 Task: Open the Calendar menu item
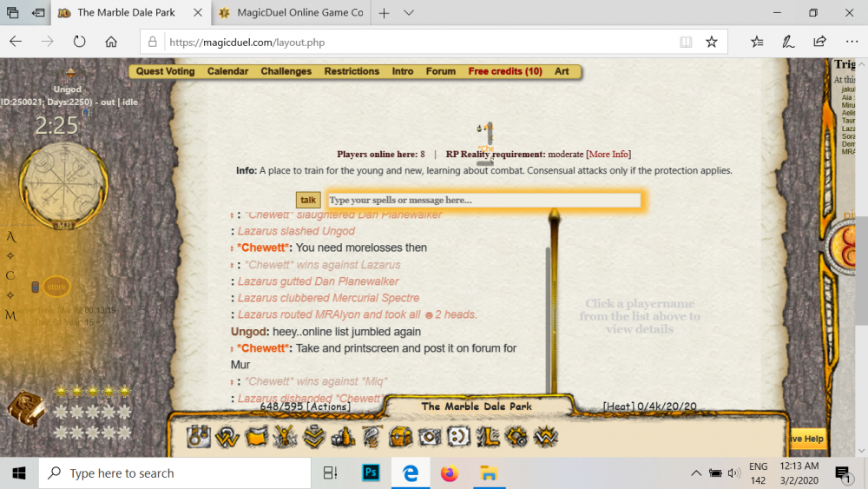(x=227, y=71)
